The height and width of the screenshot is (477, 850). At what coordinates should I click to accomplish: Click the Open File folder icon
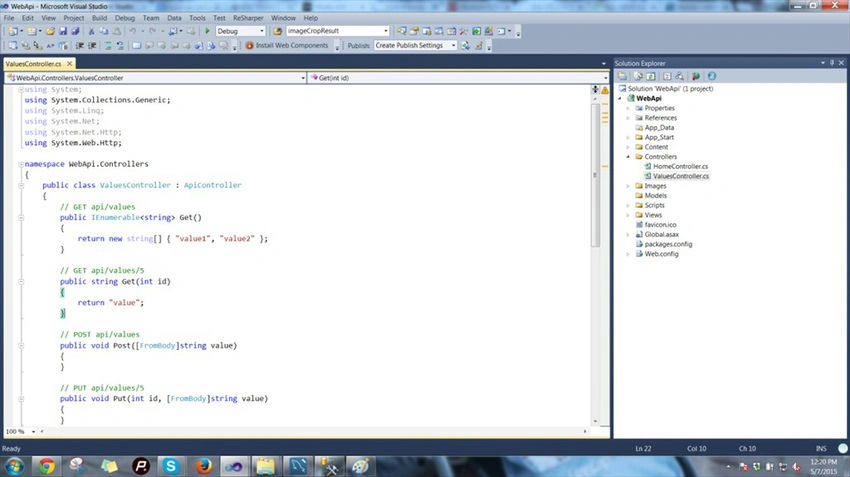(x=50, y=31)
